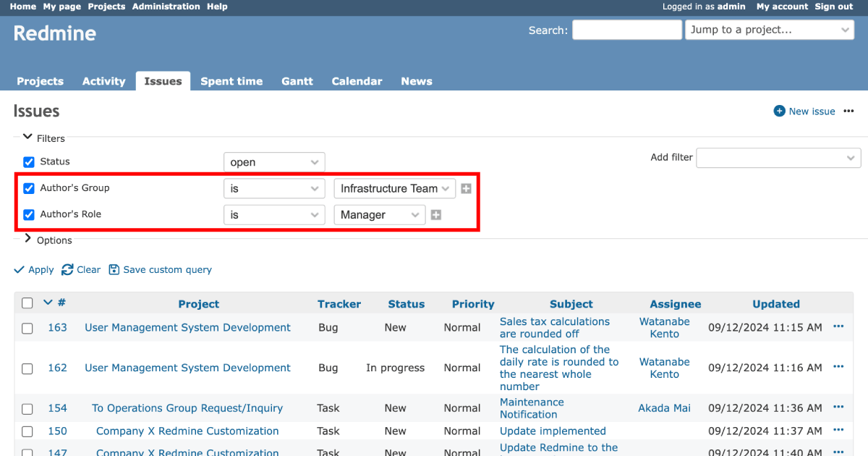The image size is (868, 456).
Task: Expand the Options section
Action: (x=27, y=240)
